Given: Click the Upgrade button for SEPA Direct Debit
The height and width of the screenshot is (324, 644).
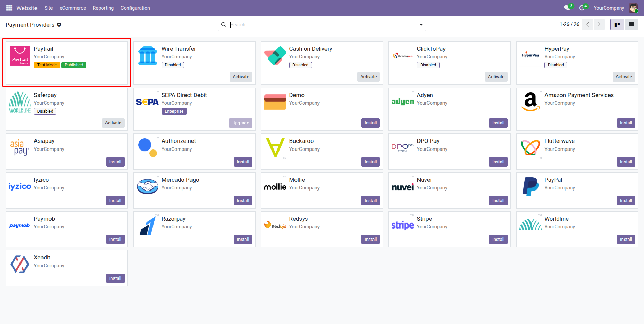Looking at the screenshot, I should (241, 123).
